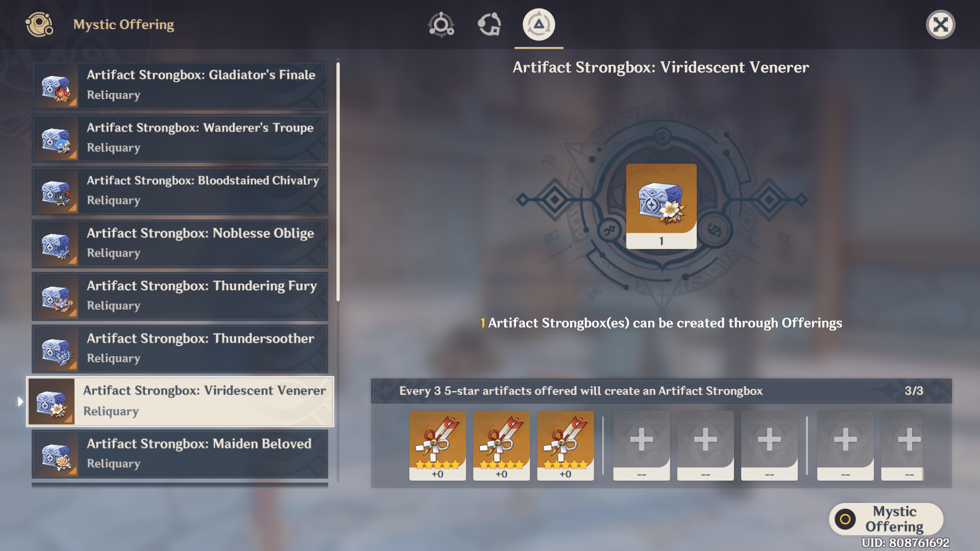Select Artifact Strongbox: Noblesse Oblige
This screenshot has width=980, height=551.
coord(182,242)
